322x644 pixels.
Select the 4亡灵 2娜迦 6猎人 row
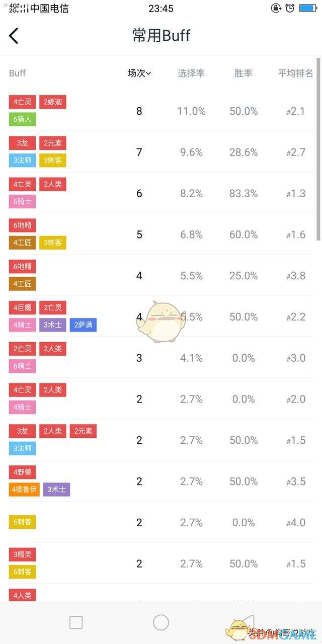coord(161,111)
